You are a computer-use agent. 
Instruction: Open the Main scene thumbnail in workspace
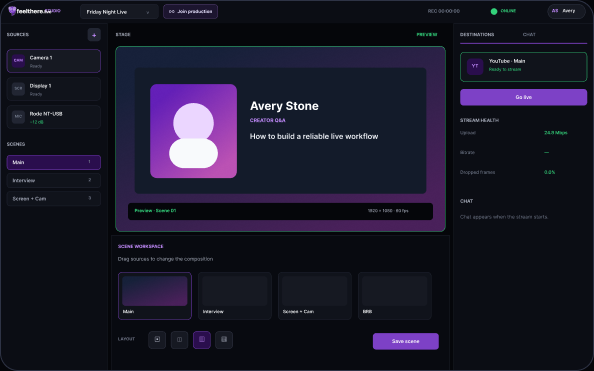pyautogui.click(x=155, y=296)
